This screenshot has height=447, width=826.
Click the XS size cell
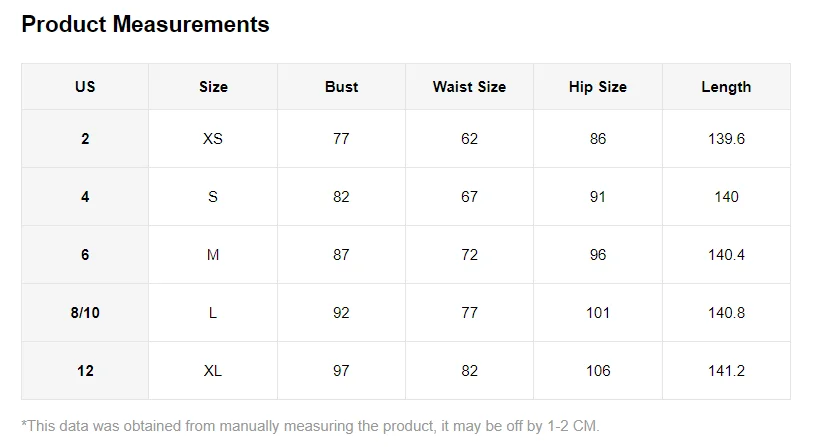pyautogui.click(x=213, y=139)
